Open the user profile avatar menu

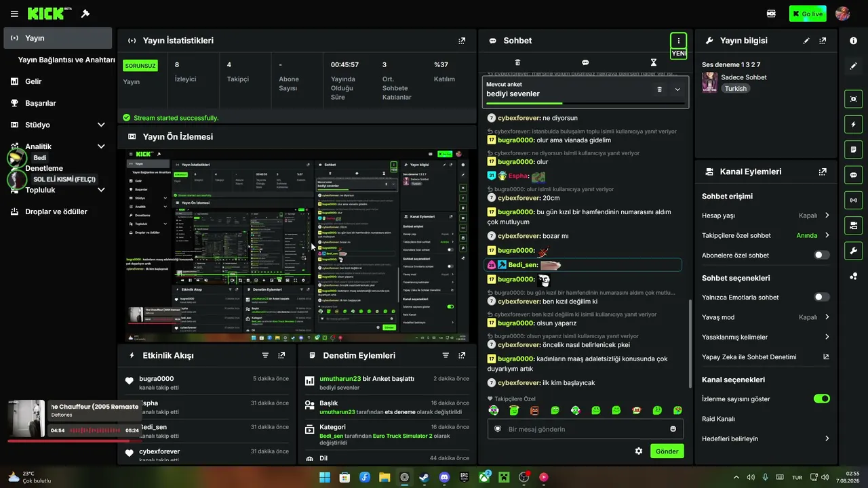pyautogui.click(x=843, y=14)
